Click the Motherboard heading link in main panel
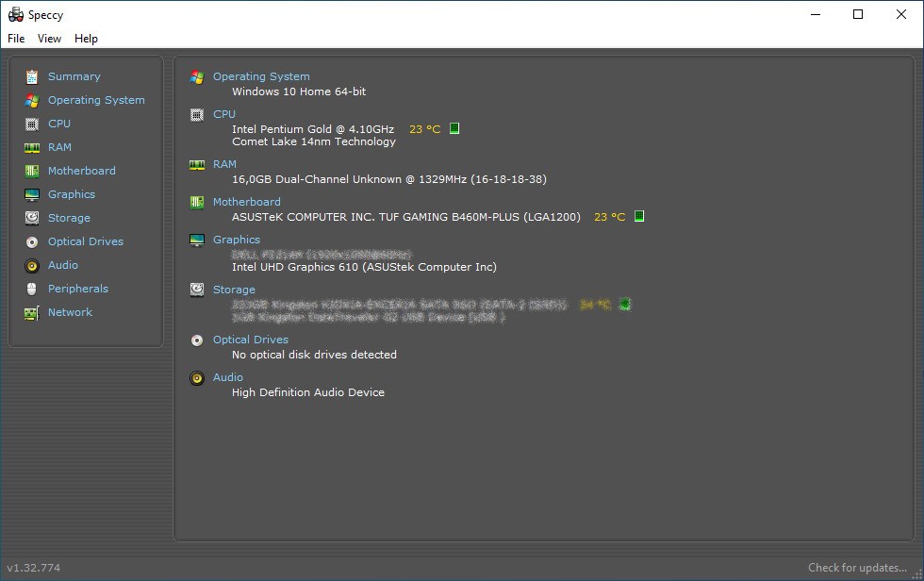Screen dimensions: 924x581 (247, 202)
